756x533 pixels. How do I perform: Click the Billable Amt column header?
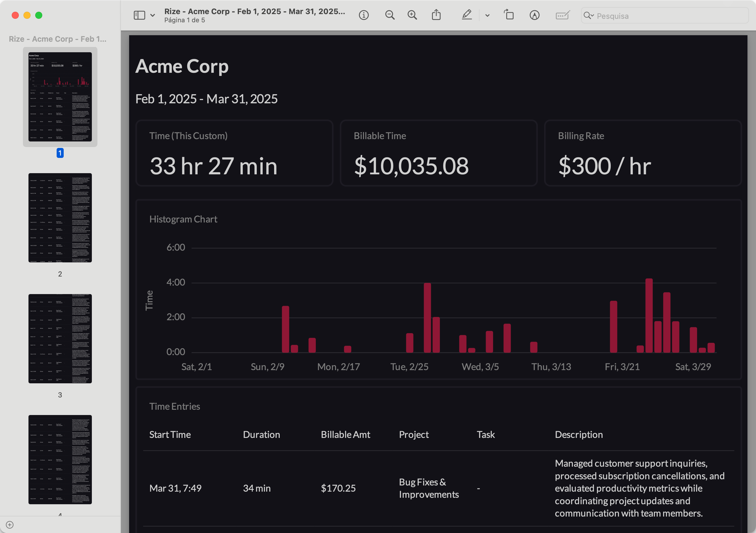coord(345,435)
